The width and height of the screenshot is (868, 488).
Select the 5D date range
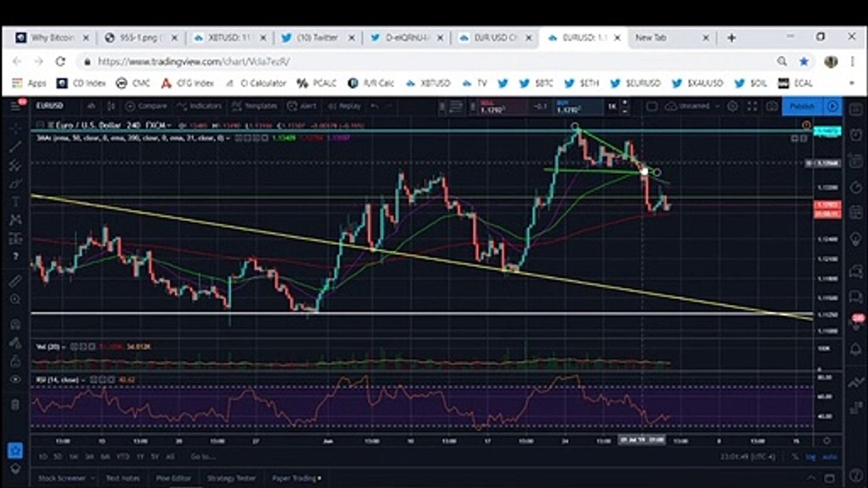click(58, 457)
